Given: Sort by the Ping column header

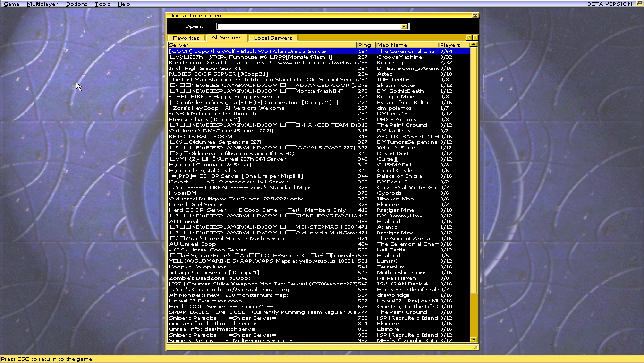Looking at the screenshot, I should click(366, 45).
